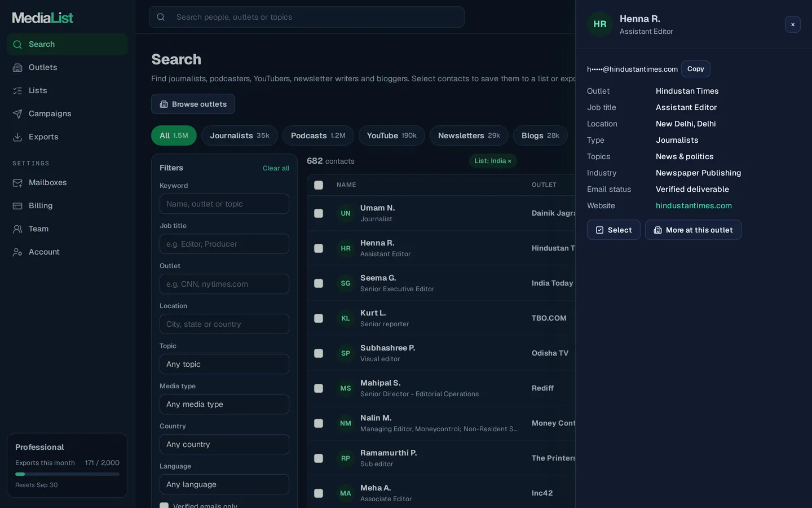812x508 pixels.
Task: Select the YouTube 190k tab
Action: pos(392,135)
